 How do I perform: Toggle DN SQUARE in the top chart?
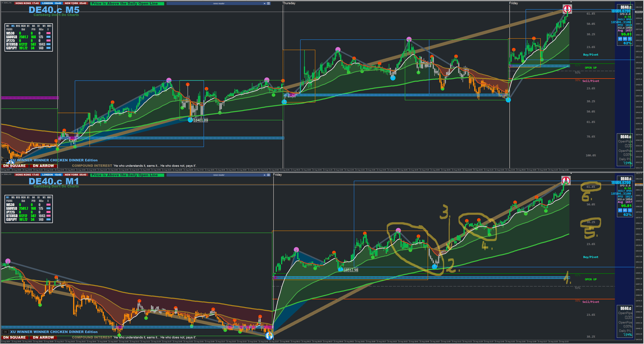14,166
